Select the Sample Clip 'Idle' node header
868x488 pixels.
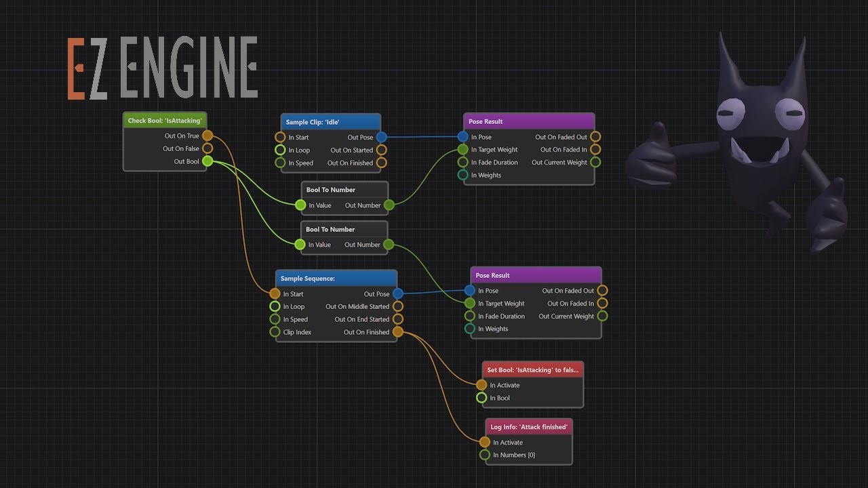click(x=330, y=122)
